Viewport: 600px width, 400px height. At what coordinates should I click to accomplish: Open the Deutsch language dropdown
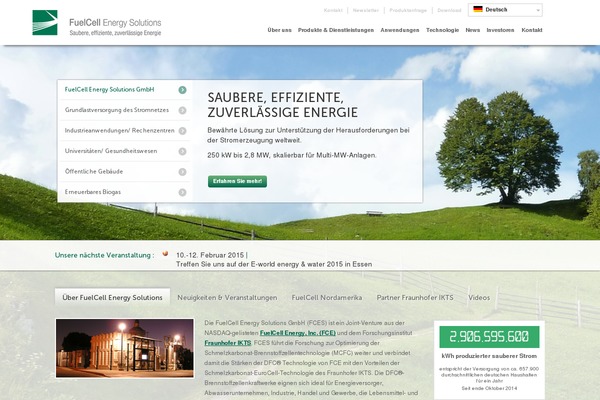tap(505, 10)
